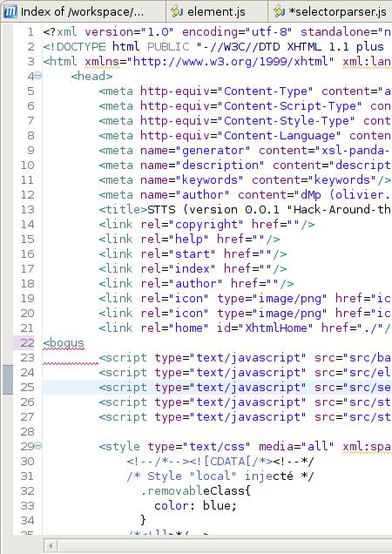Viewport: 392px width, 554px height.
Task: Click the "help" rel value on line 15
Action: point(188,240)
